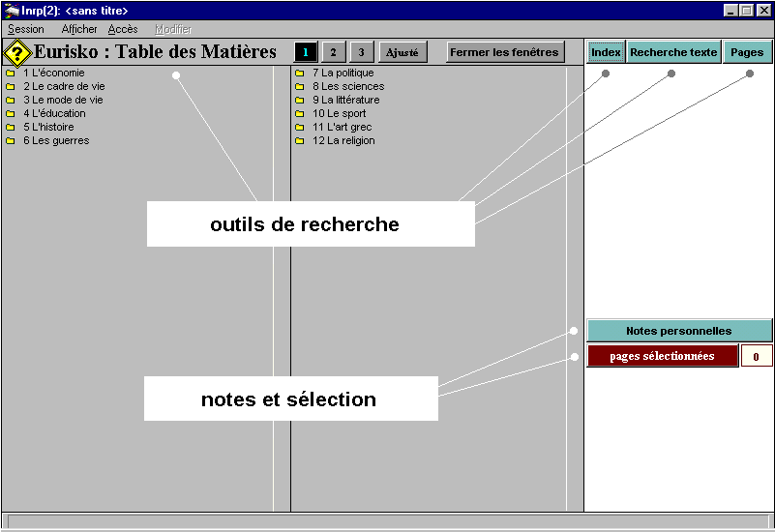Open the Index search tool
This screenshot has height=532, width=775.
(606, 52)
